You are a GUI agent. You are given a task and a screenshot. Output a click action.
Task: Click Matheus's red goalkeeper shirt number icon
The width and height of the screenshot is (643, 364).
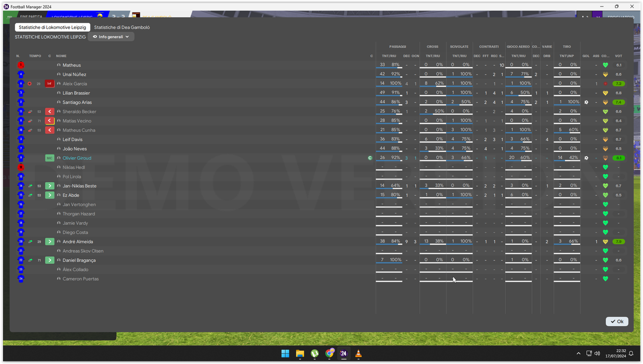pos(21,65)
